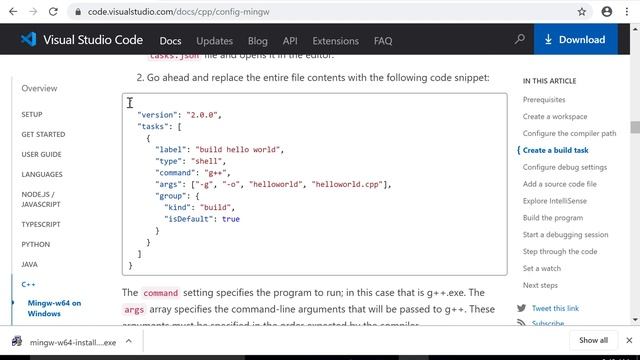Image resolution: width=640 pixels, height=360 pixels.
Task: Open the FAQ menu item
Action: pos(383,41)
